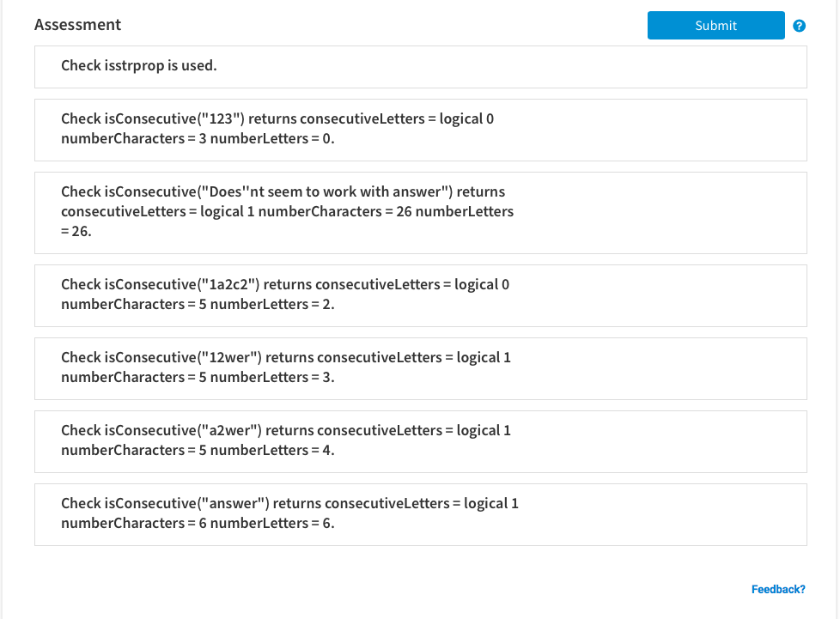Click the Feedback? link at bottom right

(x=778, y=589)
